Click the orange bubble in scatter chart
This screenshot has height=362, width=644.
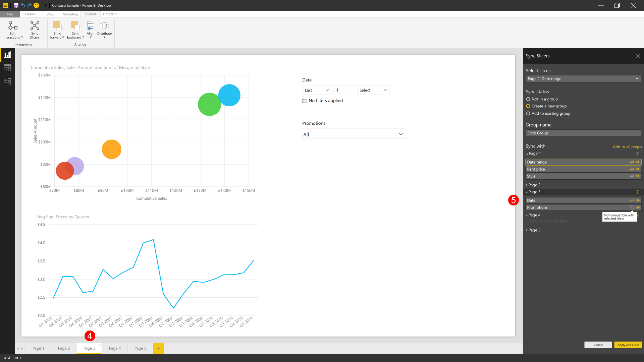click(111, 149)
